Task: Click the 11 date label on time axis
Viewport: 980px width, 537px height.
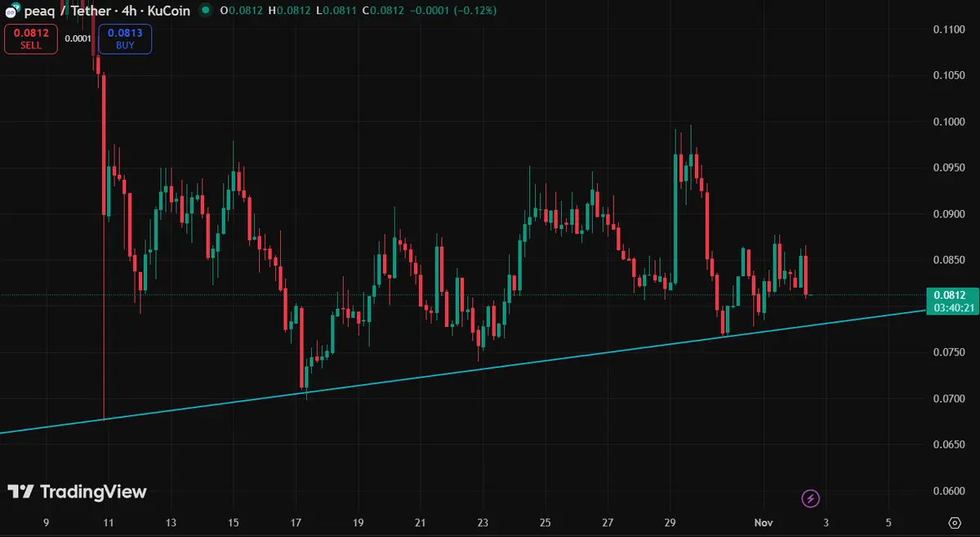Action: (x=108, y=522)
